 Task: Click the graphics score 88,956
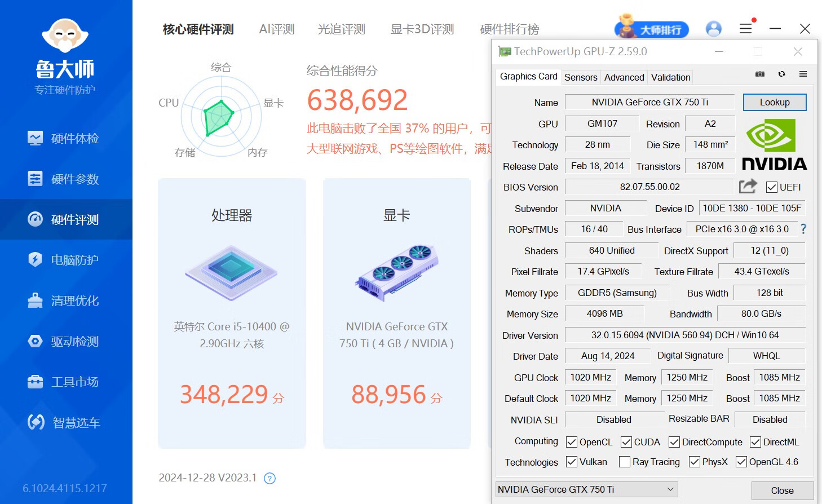[x=388, y=394]
